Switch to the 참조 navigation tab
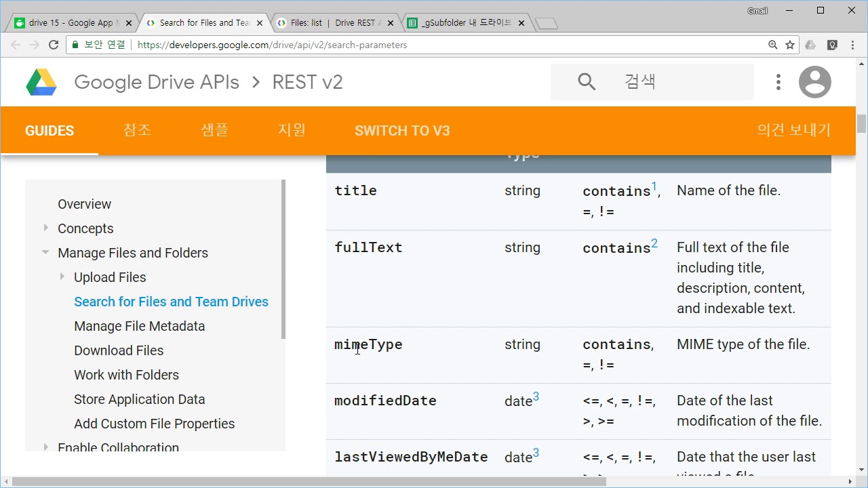The image size is (868, 488). coord(137,130)
